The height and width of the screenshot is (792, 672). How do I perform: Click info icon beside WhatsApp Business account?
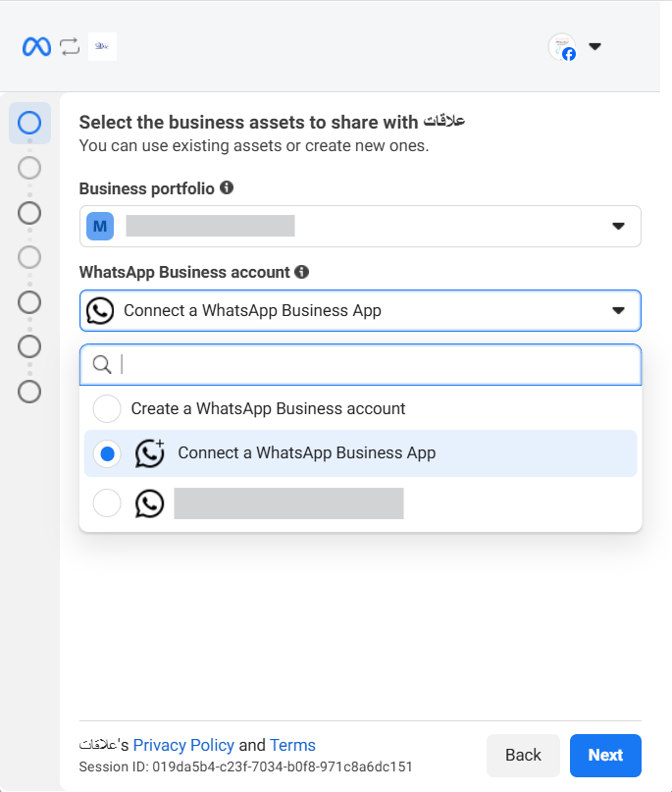pos(302,272)
